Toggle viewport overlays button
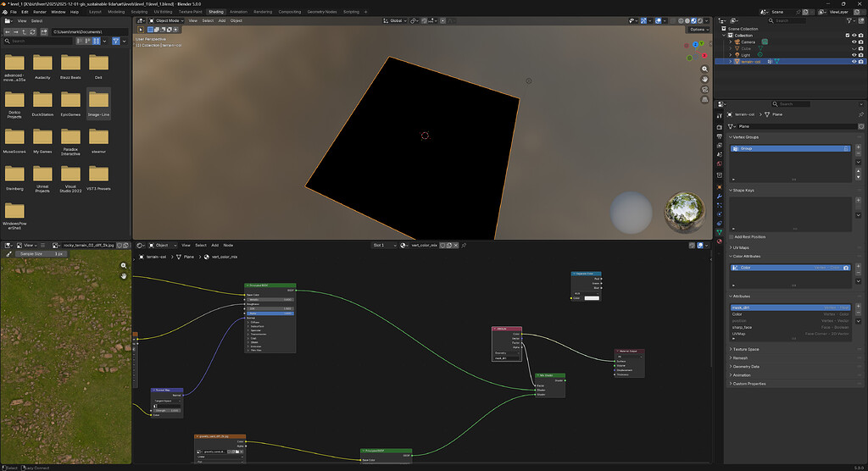868x471 pixels. (x=658, y=21)
